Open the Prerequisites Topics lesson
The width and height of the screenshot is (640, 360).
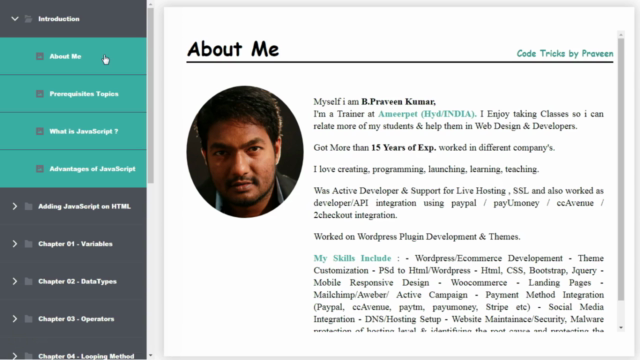click(x=73, y=94)
